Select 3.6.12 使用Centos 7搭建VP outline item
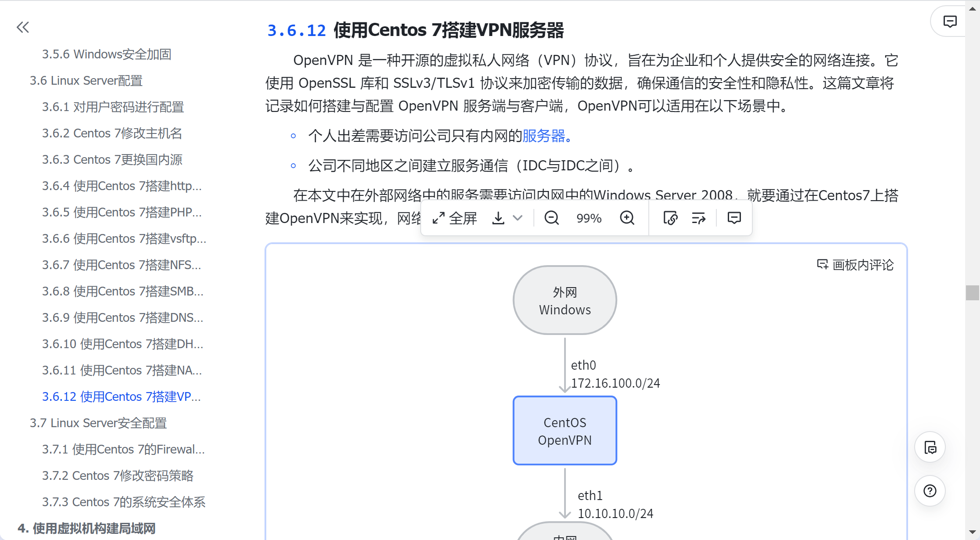This screenshot has height=540, width=980. (x=122, y=396)
